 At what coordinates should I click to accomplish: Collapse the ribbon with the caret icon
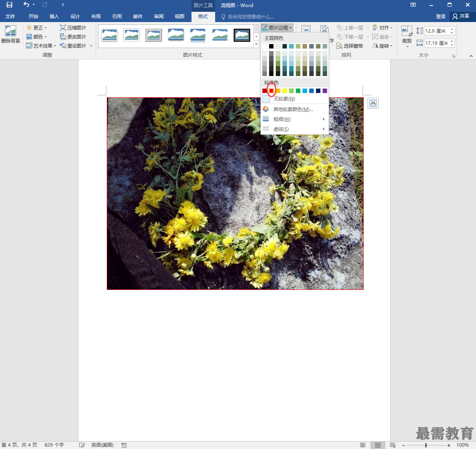(471, 56)
